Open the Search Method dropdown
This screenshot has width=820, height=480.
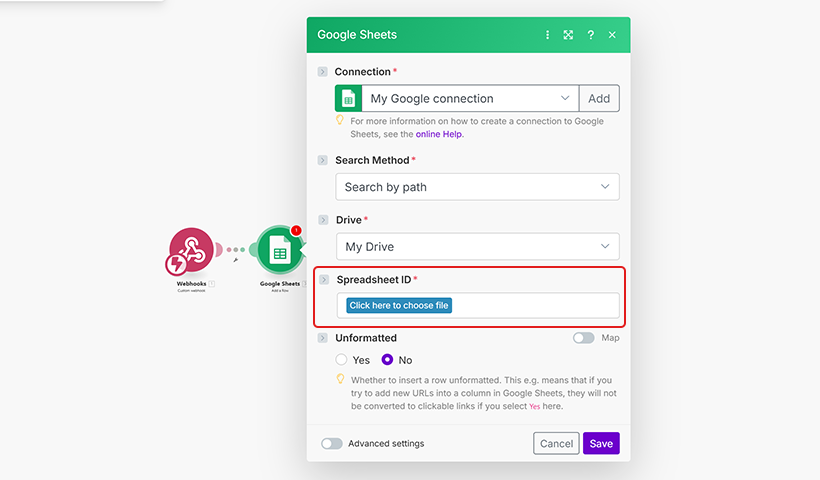[x=477, y=187]
